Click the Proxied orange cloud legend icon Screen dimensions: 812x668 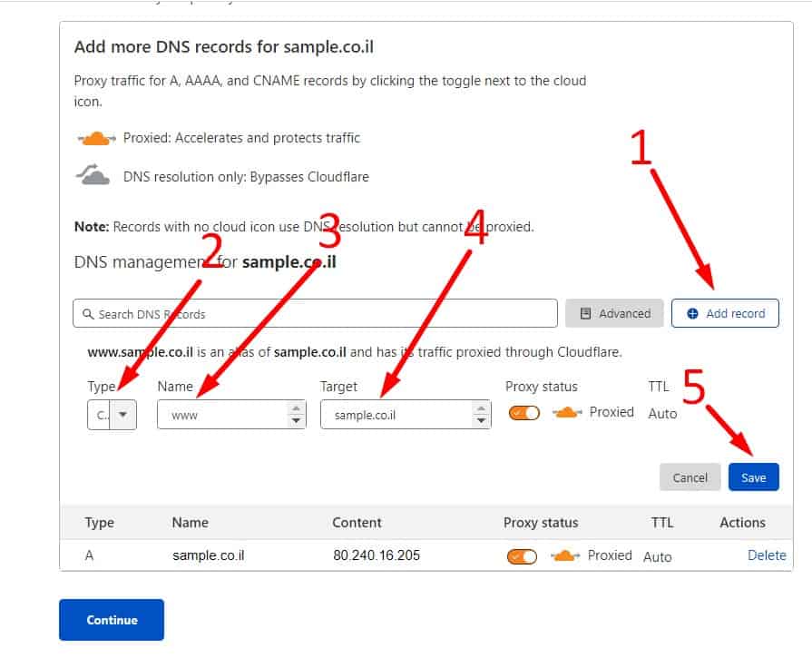(x=96, y=138)
